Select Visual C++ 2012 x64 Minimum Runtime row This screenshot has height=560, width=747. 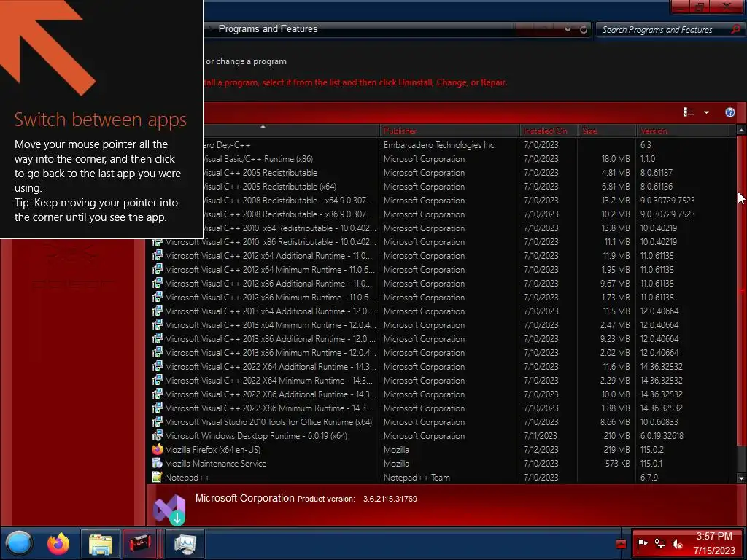pyautogui.click(x=438, y=270)
